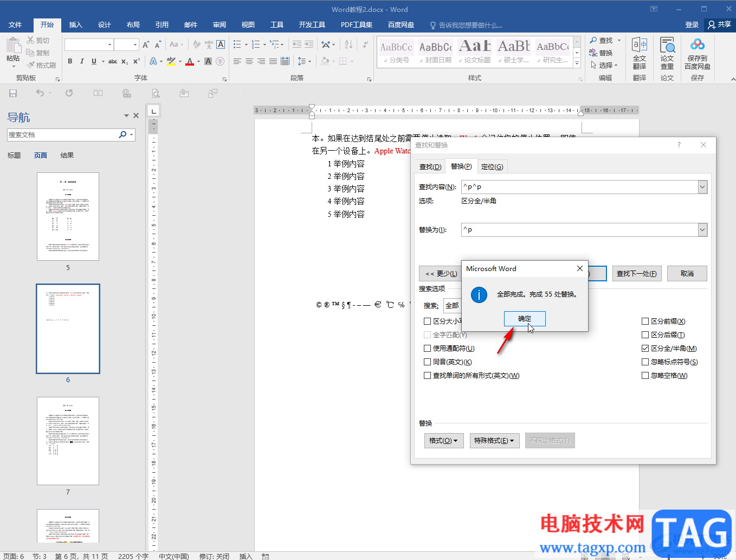Center align the paragraph
Image resolution: width=736 pixels, height=560 pixels.
tap(249, 61)
